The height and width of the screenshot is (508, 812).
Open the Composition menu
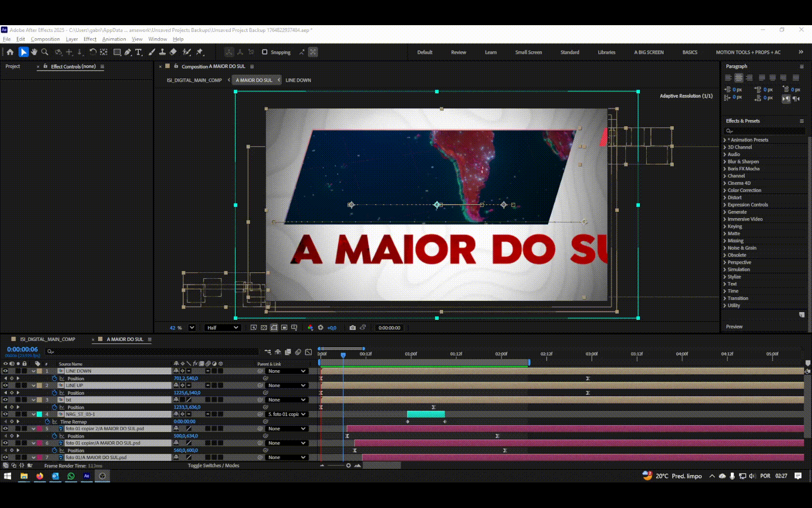[45, 39]
